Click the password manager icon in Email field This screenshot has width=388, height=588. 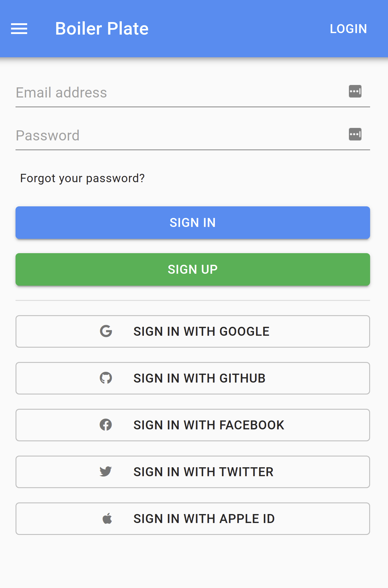point(355,91)
